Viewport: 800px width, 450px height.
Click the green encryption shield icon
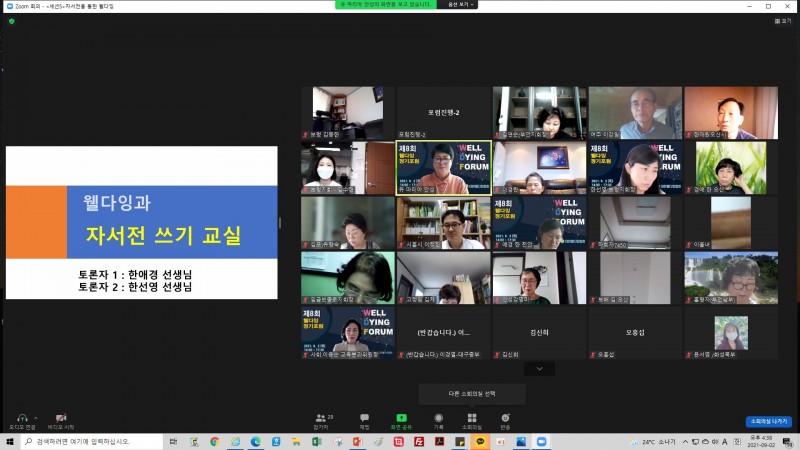(x=12, y=20)
